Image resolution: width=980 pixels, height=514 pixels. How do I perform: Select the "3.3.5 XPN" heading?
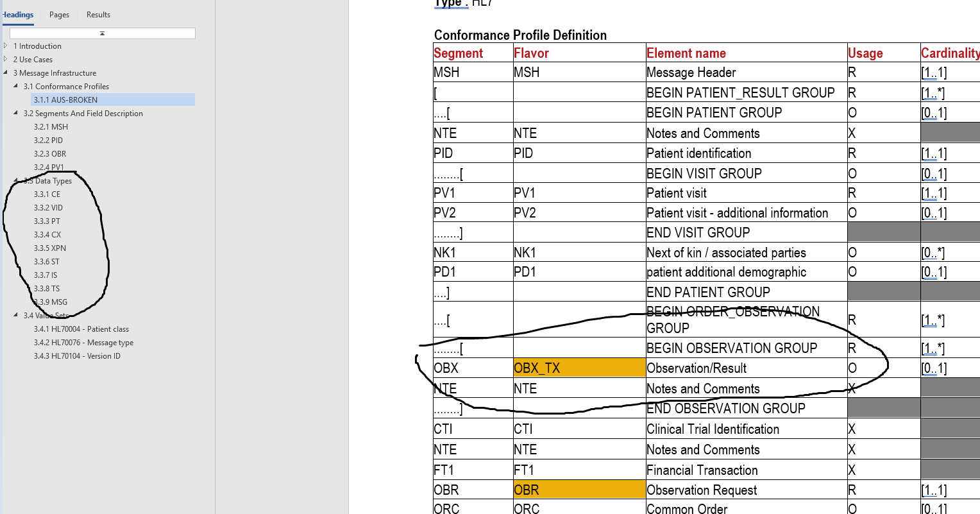click(x=50, y=248)
